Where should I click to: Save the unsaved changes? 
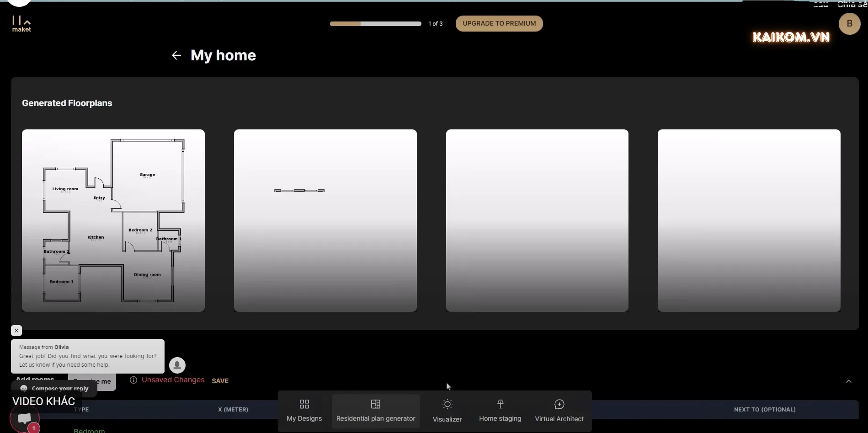(220, 381)
